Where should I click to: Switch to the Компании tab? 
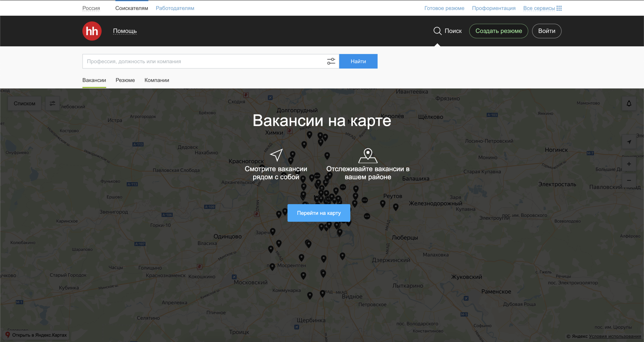pos(157,80)
